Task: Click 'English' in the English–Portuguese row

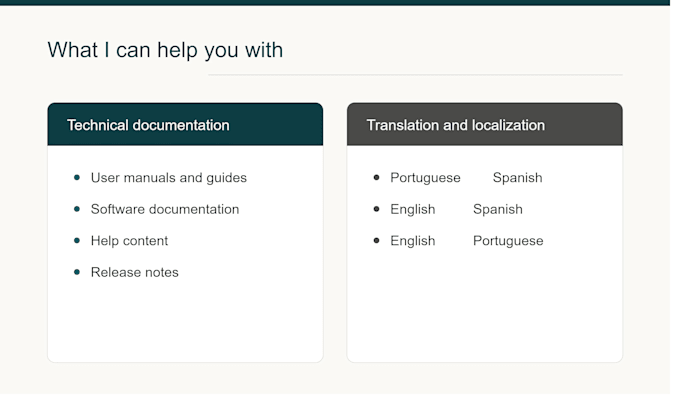Action: pos(413,241)
